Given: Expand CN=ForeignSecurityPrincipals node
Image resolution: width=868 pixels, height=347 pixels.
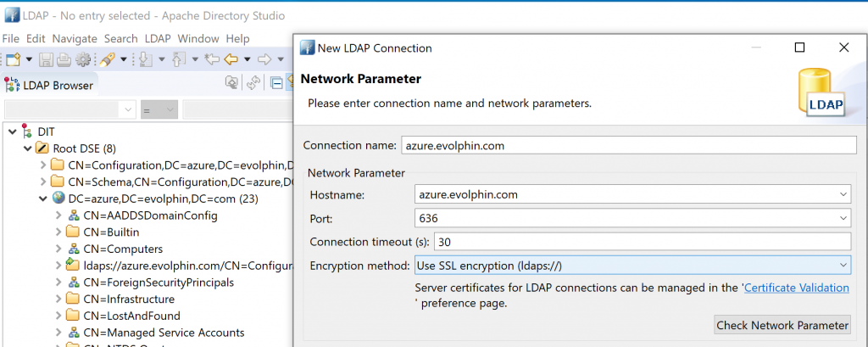Looking at the screenshot, I should point(58,283).
